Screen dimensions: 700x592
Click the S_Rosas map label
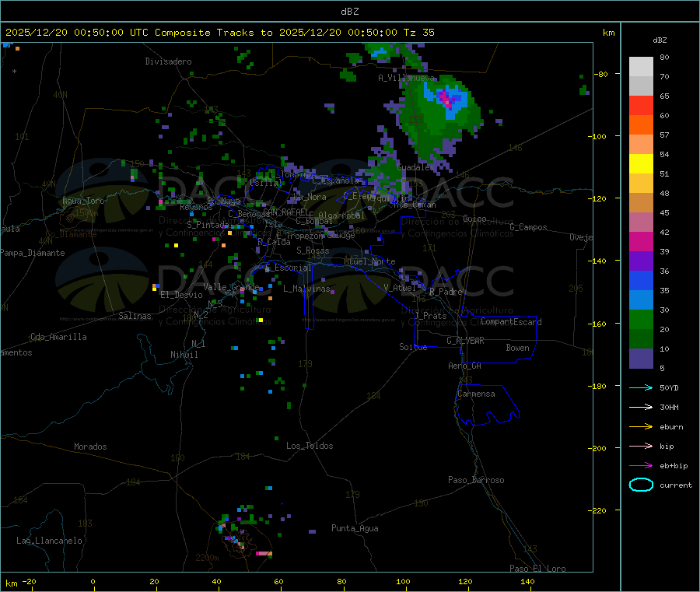click(313, 250)
